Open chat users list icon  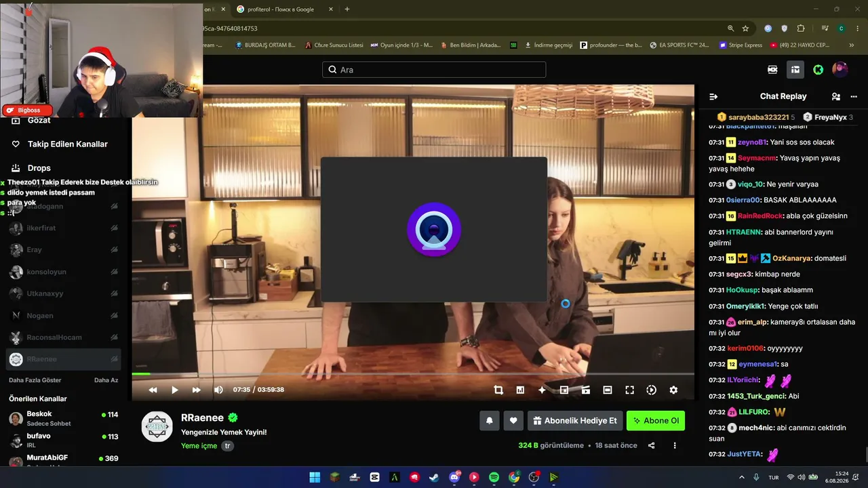pos(836,96)
